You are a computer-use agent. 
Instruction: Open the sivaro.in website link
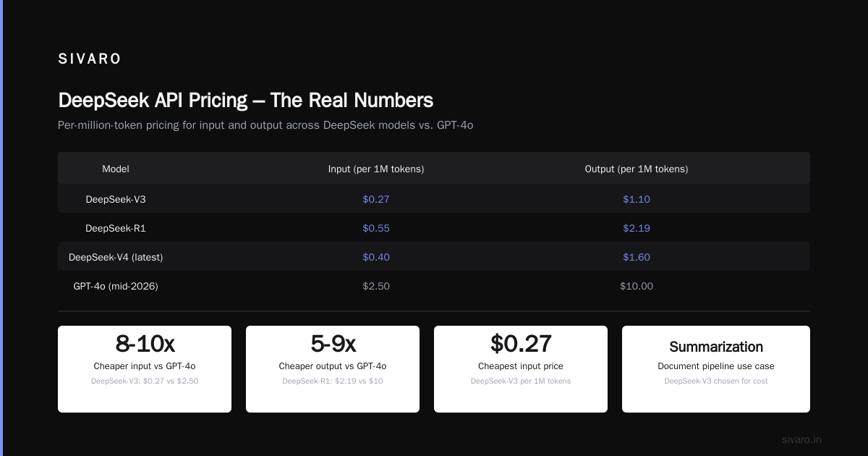801,439
